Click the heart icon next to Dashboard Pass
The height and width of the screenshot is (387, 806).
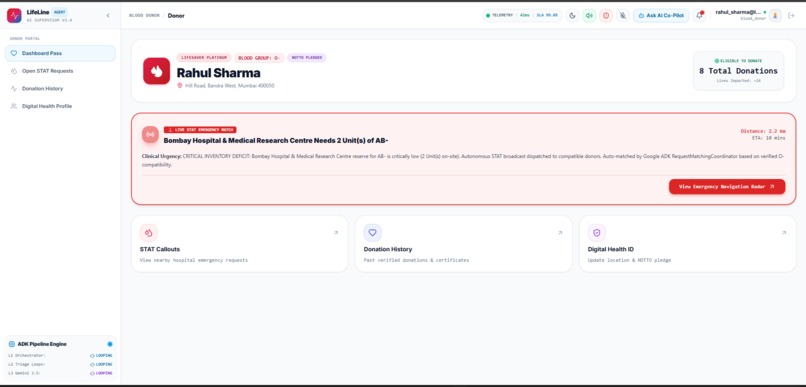coord(14,53)
